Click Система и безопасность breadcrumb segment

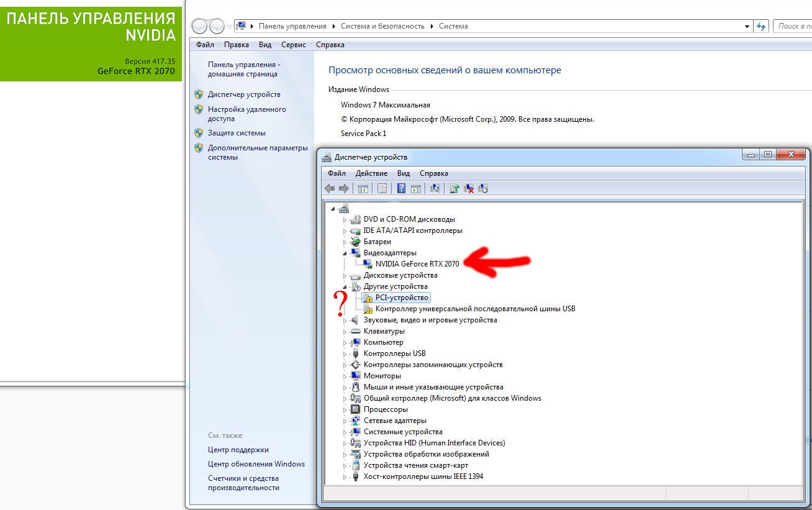pyautogui.click(x=383, y=26)
